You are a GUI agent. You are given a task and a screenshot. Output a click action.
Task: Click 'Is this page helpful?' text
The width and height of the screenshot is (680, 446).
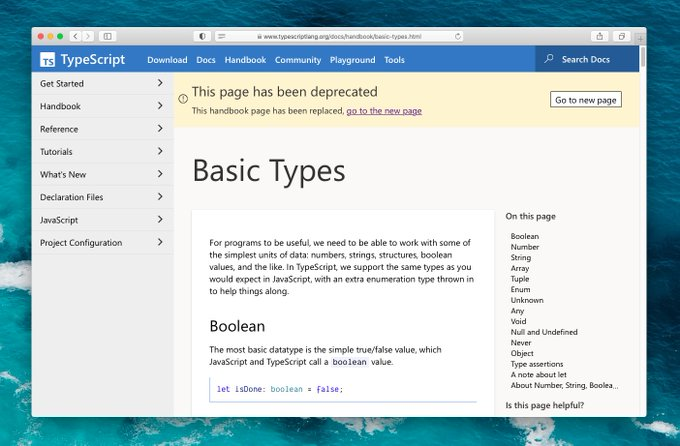(x=545, y=405)
